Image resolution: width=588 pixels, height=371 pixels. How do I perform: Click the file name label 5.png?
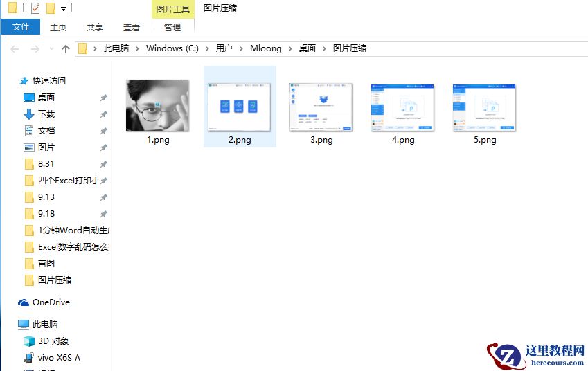click(485, 140)
